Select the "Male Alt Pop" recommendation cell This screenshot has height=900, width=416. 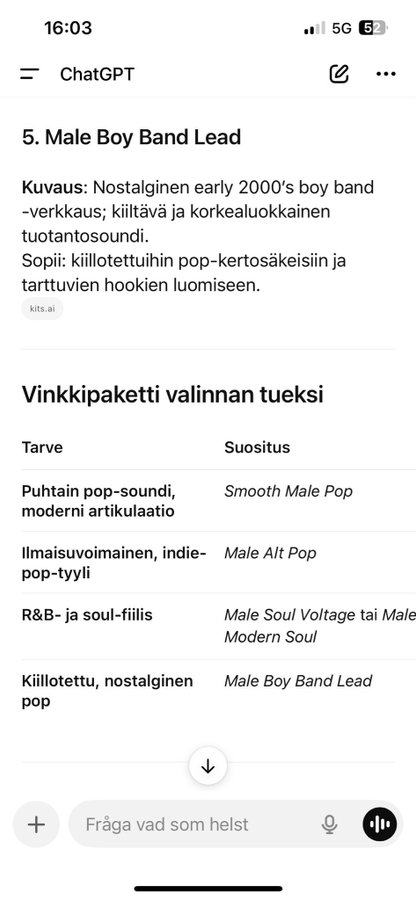(270, 553)
